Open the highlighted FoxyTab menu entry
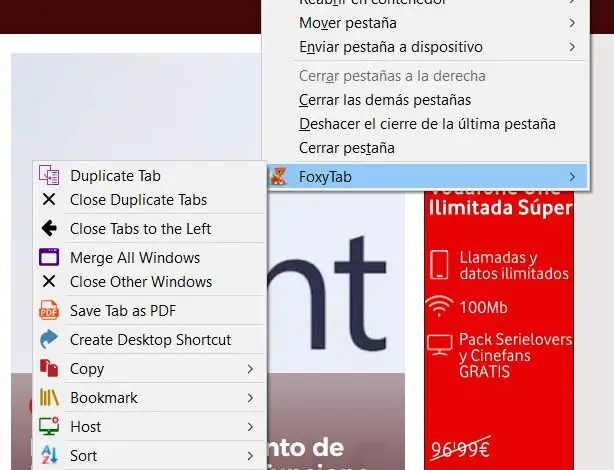 (x=427, y=177)
